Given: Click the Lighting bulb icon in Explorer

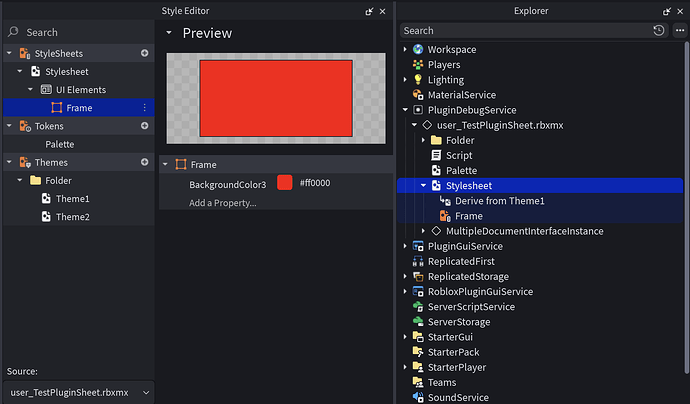Looking at the screenshot, I should pos(418,79).
